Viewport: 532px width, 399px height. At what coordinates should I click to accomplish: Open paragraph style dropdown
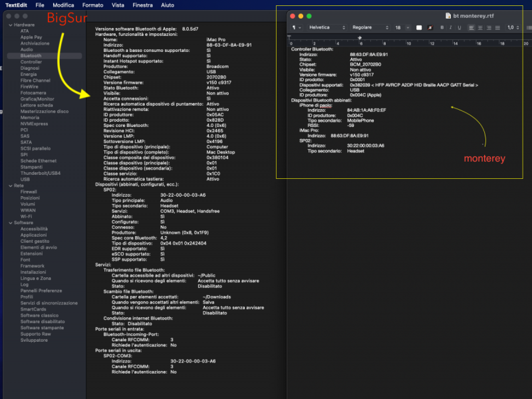(297, 27)
